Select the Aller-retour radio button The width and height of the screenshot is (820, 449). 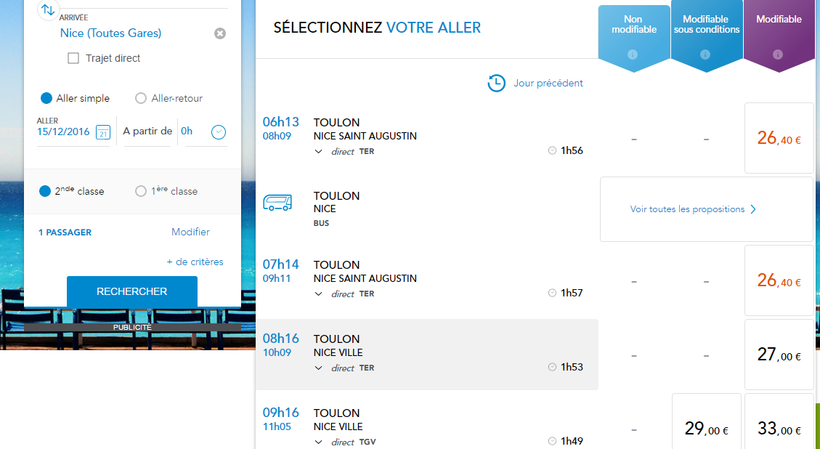(x=141, y=98)
